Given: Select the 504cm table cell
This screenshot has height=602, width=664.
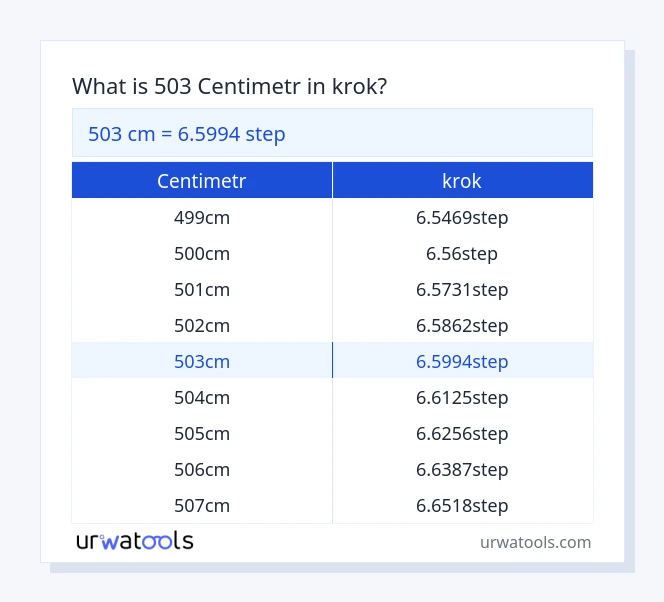Looking at the screenshot, I should [202, 397].
